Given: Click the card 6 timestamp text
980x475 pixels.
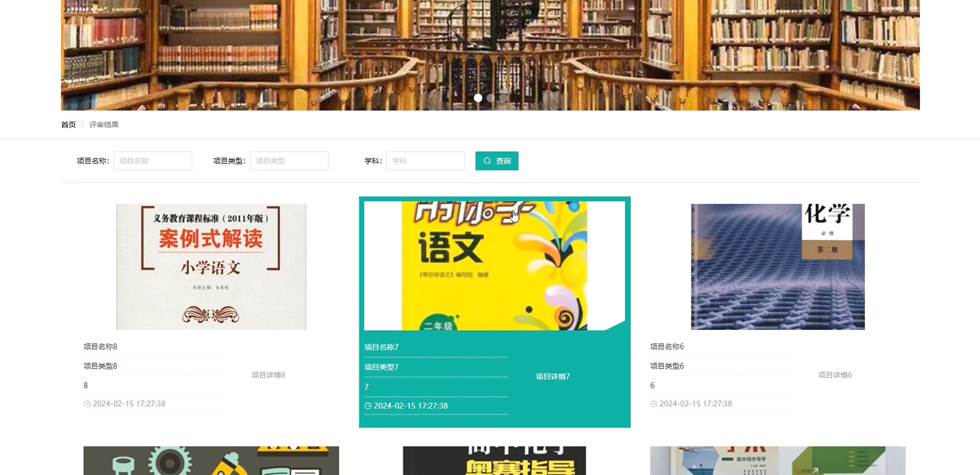Looking at the screenshot, I should pos(696,403).
